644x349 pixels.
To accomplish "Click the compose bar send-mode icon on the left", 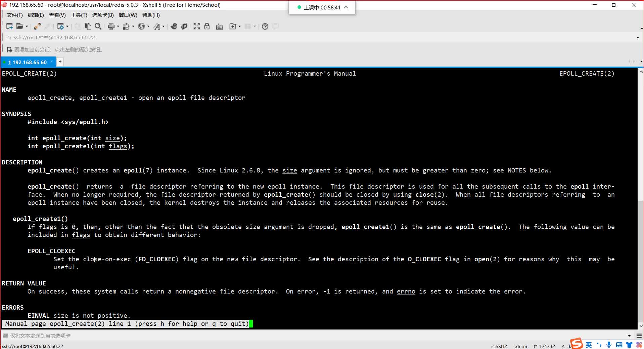I will pos(5,336).
